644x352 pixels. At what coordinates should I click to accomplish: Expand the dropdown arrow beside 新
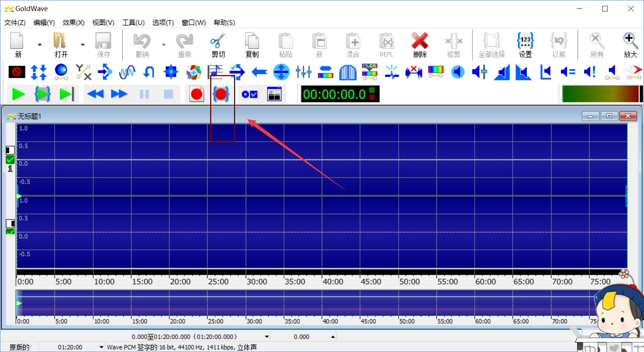[x=40, y=45]
